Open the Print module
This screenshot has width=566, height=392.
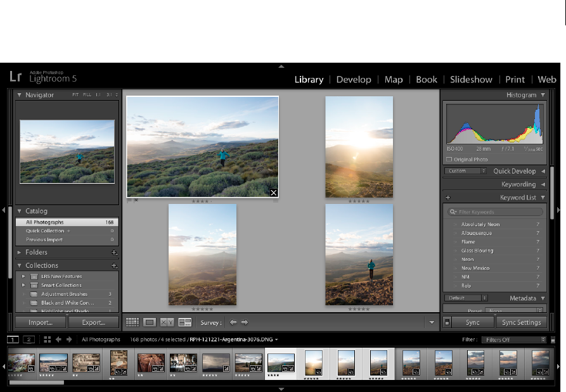(x=515, y=79)
